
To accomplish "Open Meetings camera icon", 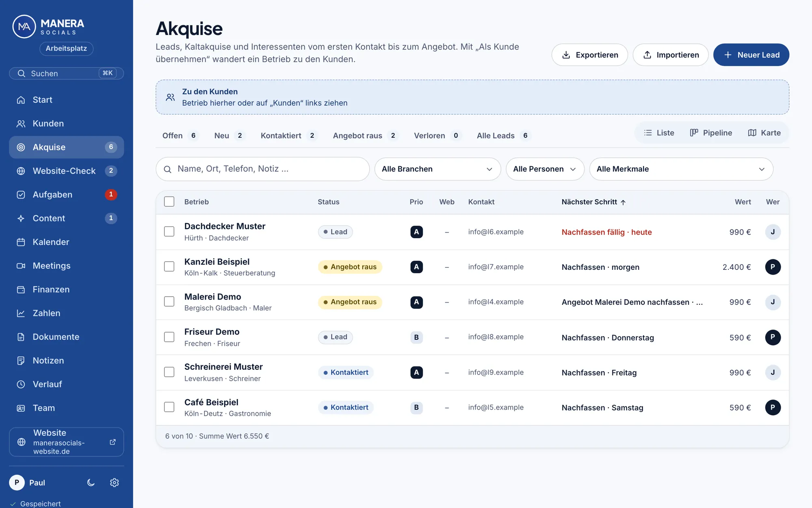I will pos(21,266).
